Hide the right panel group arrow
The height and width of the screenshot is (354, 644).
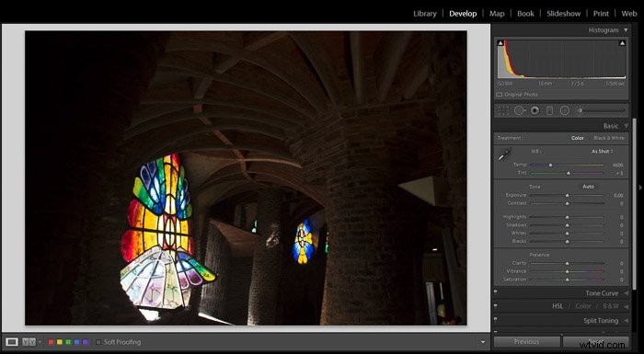pos(640,188)
